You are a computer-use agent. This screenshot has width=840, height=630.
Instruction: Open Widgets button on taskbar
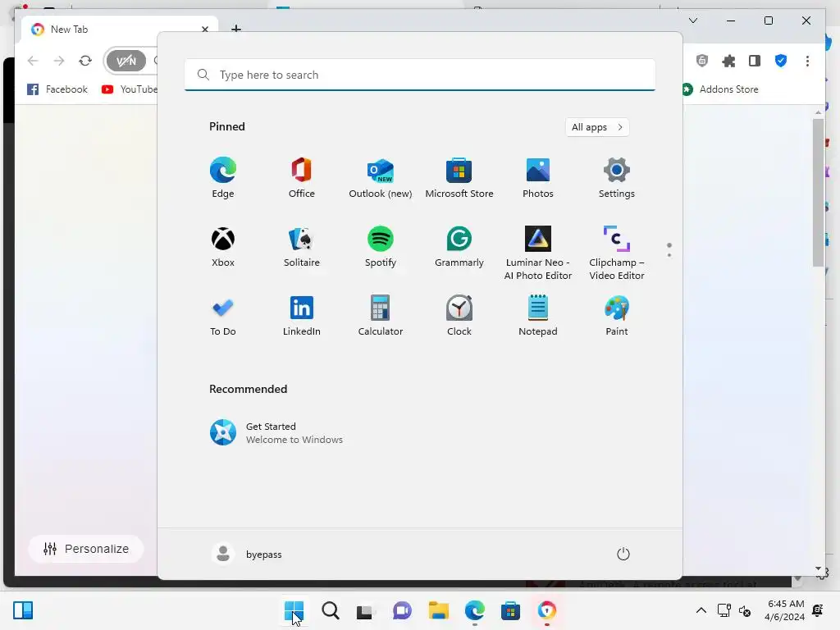click(x=23, y=610)
